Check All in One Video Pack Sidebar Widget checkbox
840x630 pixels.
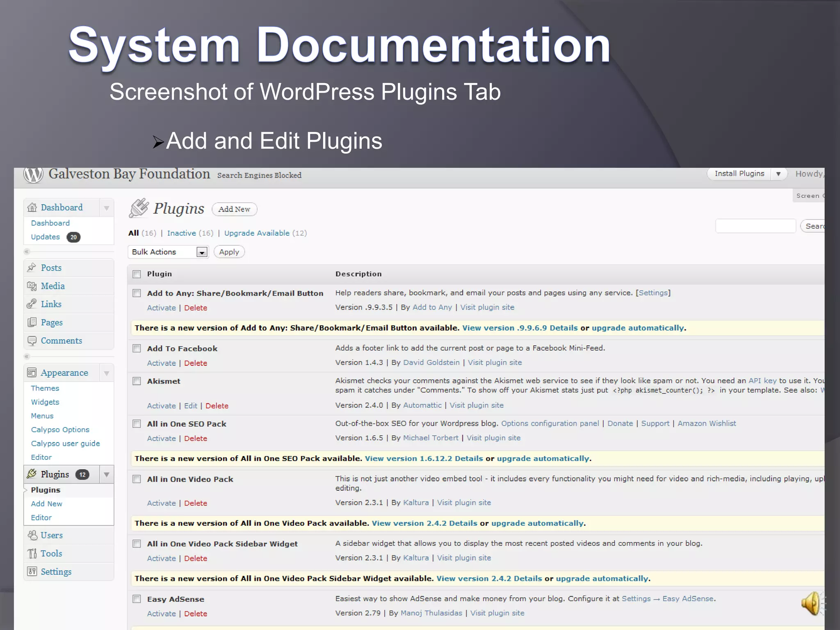click(x=137, y=544)
